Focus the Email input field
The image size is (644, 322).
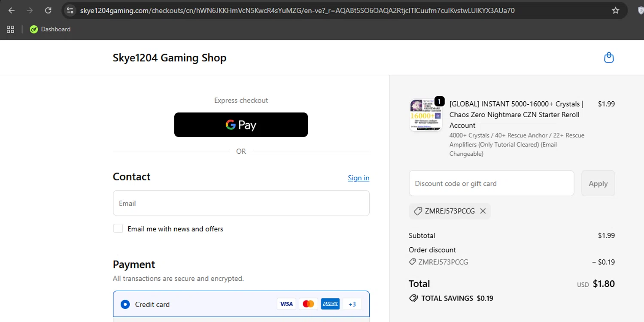[241, 203]
